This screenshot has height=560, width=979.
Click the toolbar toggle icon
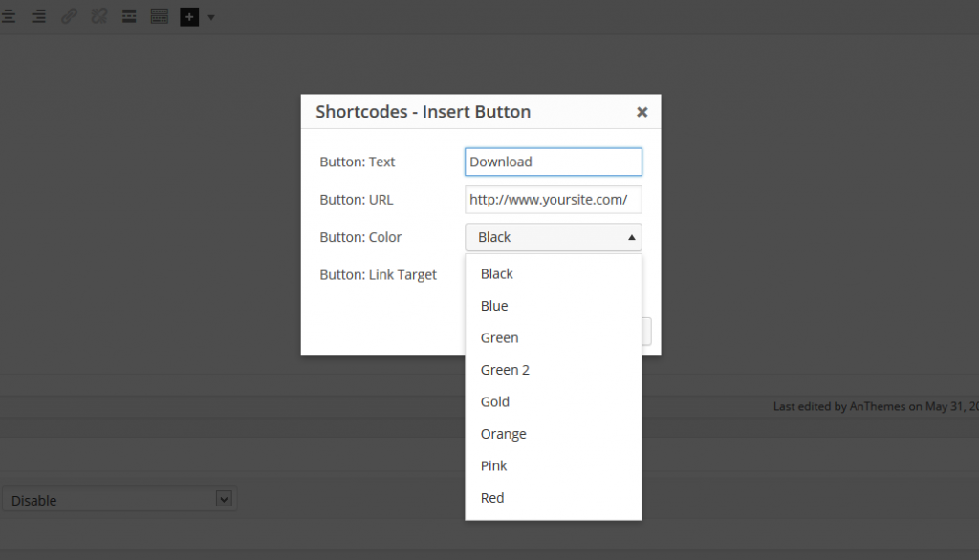[160, 16]
